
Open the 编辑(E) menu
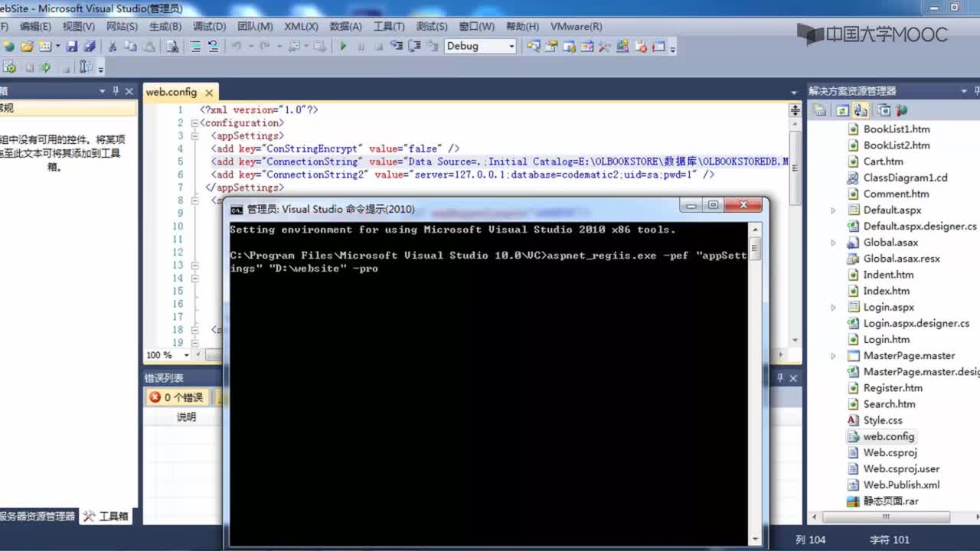coord(35,26)
